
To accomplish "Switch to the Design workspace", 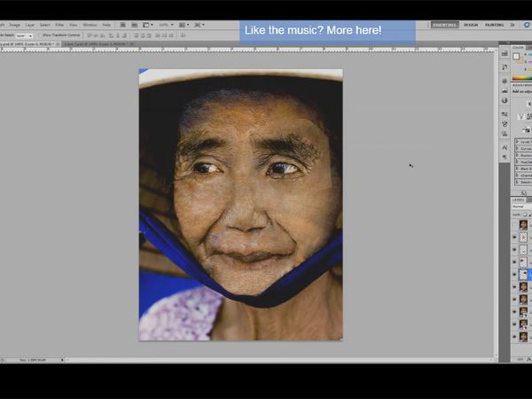I will pyautogui.click(x=471, y=25).
